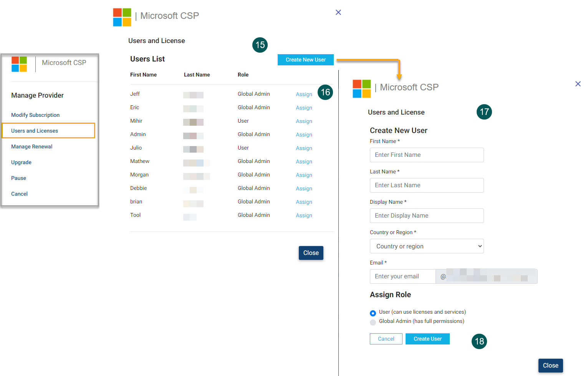
Task: Click Assign link for Mathew
Action: coord(304,161)
